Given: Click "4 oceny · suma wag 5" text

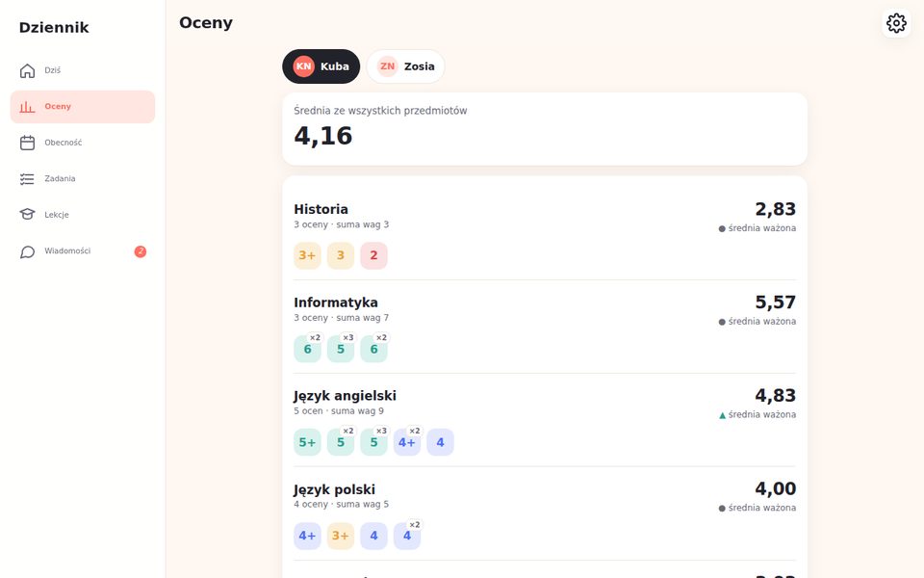Looking at the screenshot, I should point(341,504).
